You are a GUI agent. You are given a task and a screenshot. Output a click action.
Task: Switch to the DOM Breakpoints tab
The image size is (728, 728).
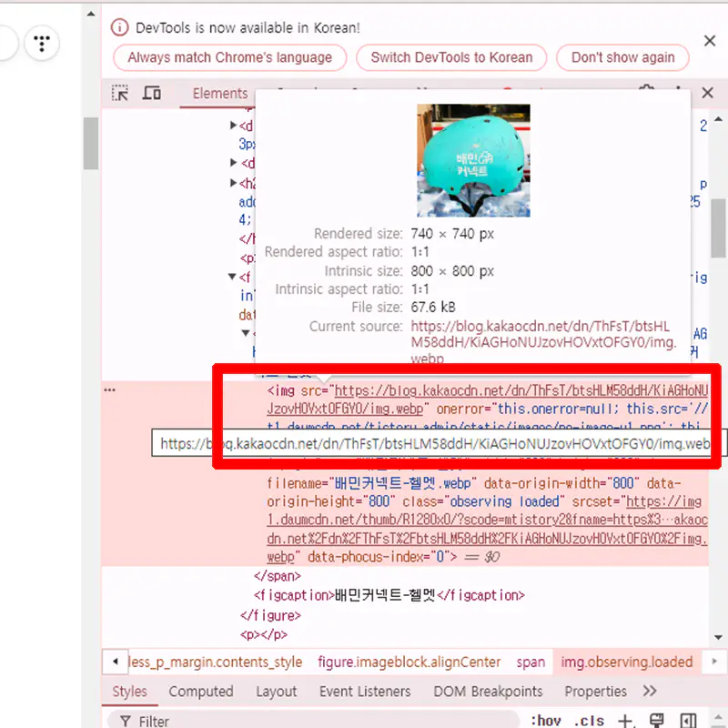[x=488, y=692]
